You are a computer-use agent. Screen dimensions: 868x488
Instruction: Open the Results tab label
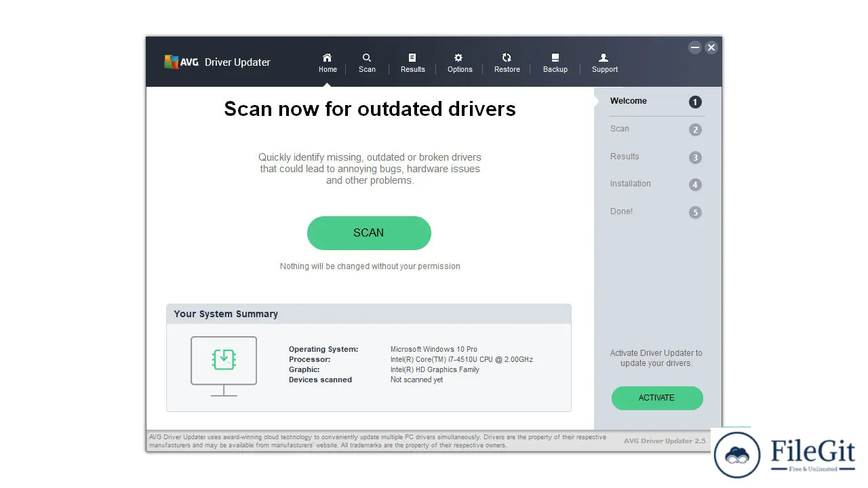coord(412,69)
